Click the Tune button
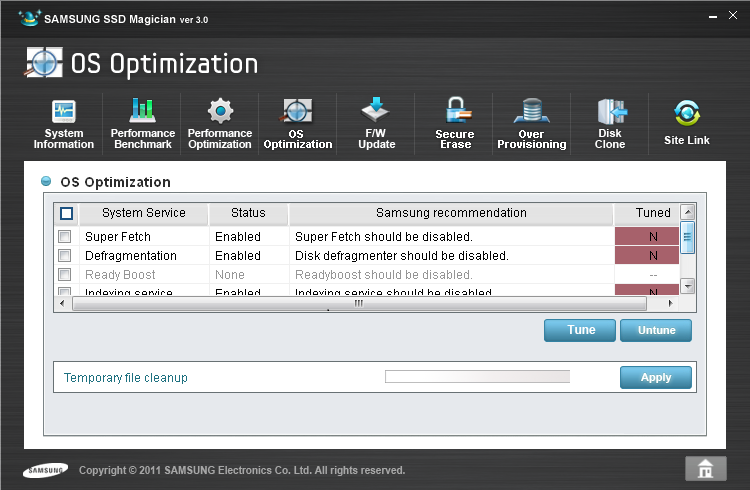 580,330
